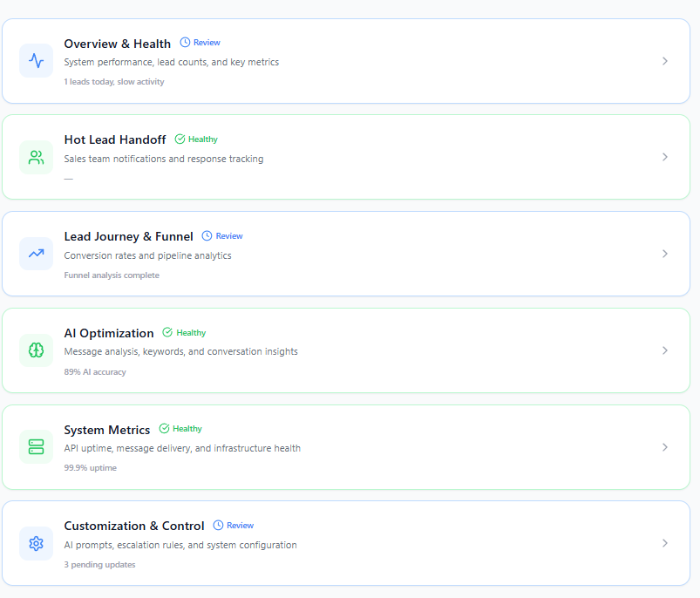This screenshot has width=700, height=598.
Task: Click the Healthy checkmark badge on Hot Lead Handoff
Action: click(196, 139)
